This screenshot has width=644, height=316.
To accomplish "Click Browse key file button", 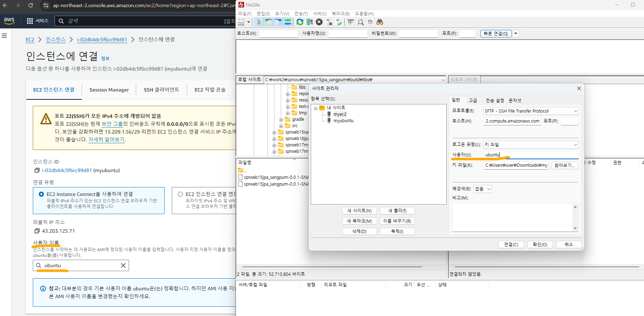I will [565, 165].
